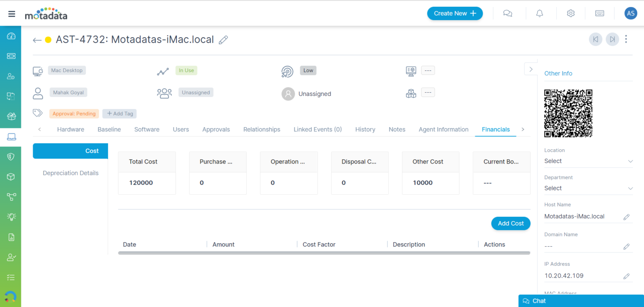
Task: Click the Asset laptop icon in sidebar
Action: point(10,136)
